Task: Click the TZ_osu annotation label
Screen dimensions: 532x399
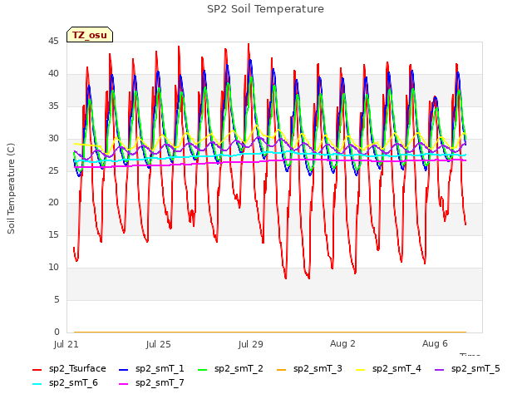Action: [90, 35]
